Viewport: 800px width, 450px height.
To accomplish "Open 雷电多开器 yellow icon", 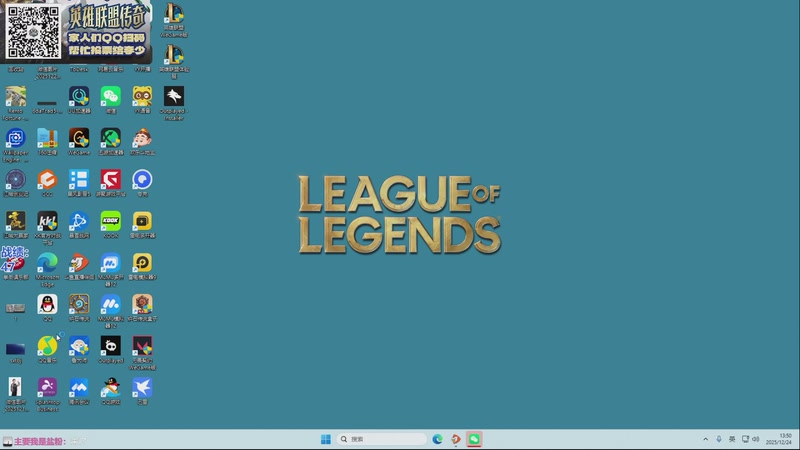I will point(142,221).
